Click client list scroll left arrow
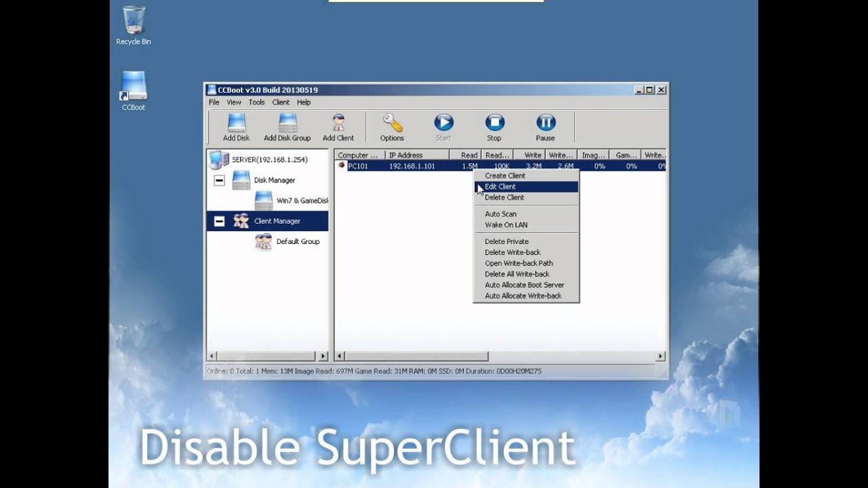 pyautogui.click(x=341, y=356)
